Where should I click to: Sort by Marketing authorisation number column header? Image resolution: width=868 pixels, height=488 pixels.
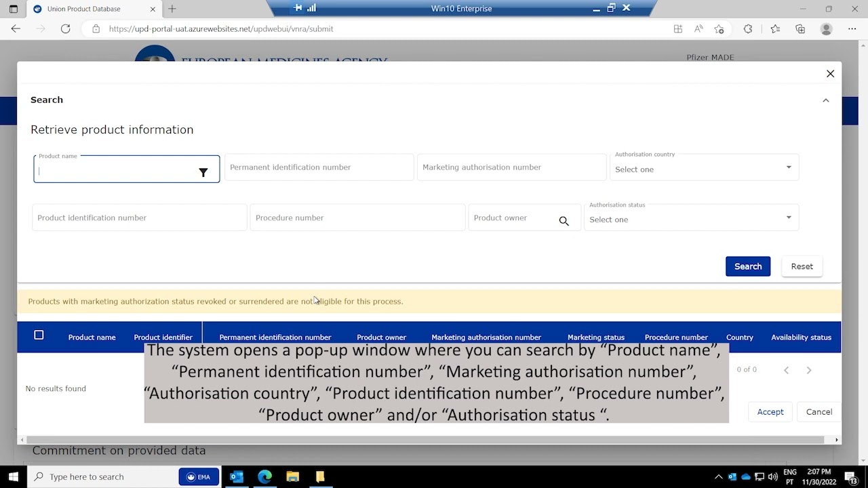pyautogui.click(x=486, y=337)
